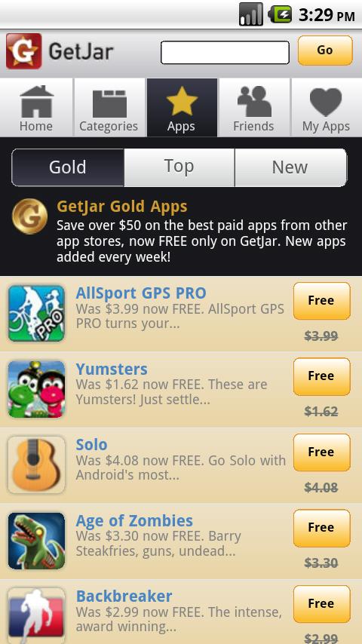Tap the gold GetJar Gold coin icon
The image size is (362, 644).
29,216
